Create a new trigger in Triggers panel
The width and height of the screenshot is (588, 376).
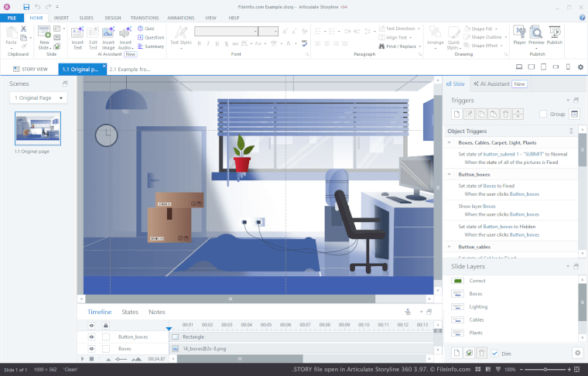[x=457, y=114]
